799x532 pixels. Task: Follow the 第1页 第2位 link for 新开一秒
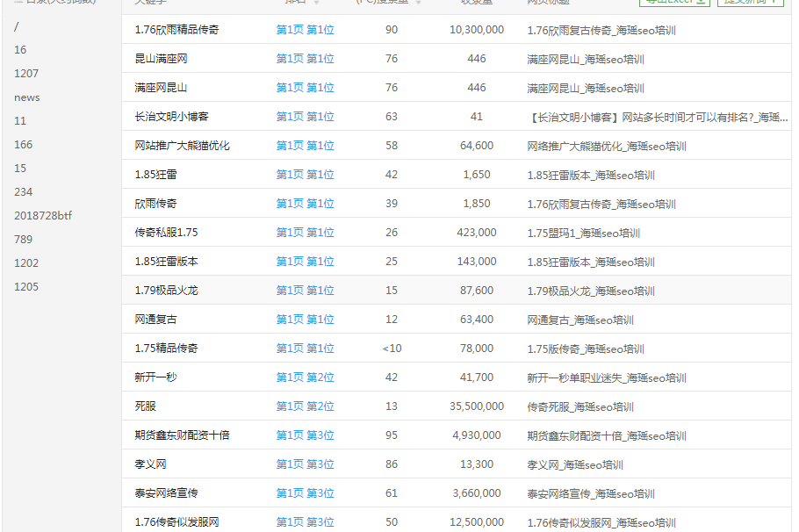[x=306, y=377]
